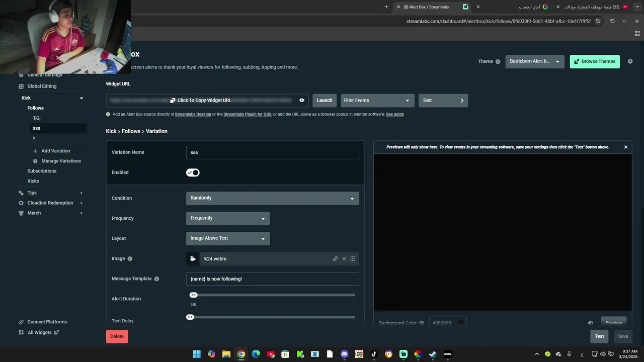Image resolution: width=644 pixels, height=362 pixels.
Task: Click the Save button
Action: (x=623, y=336)
